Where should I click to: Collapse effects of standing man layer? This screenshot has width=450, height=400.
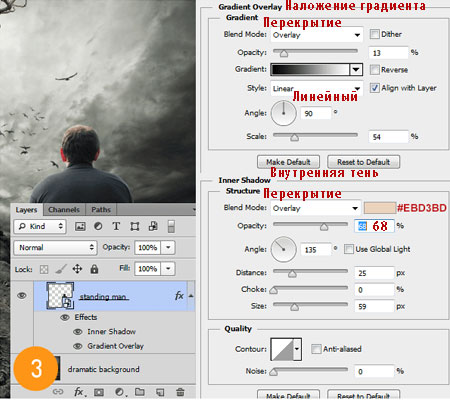tap(191, 296)
